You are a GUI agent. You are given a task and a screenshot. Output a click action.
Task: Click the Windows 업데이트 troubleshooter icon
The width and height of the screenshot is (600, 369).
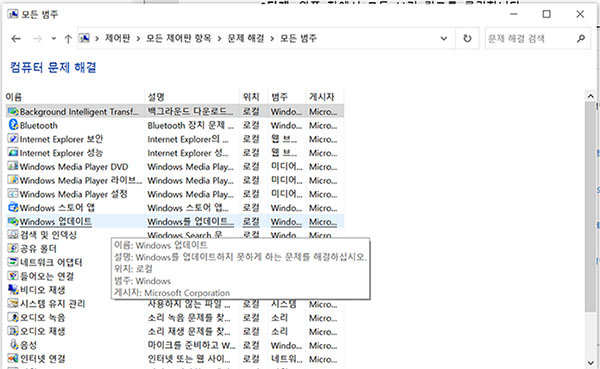coord(13,222)
